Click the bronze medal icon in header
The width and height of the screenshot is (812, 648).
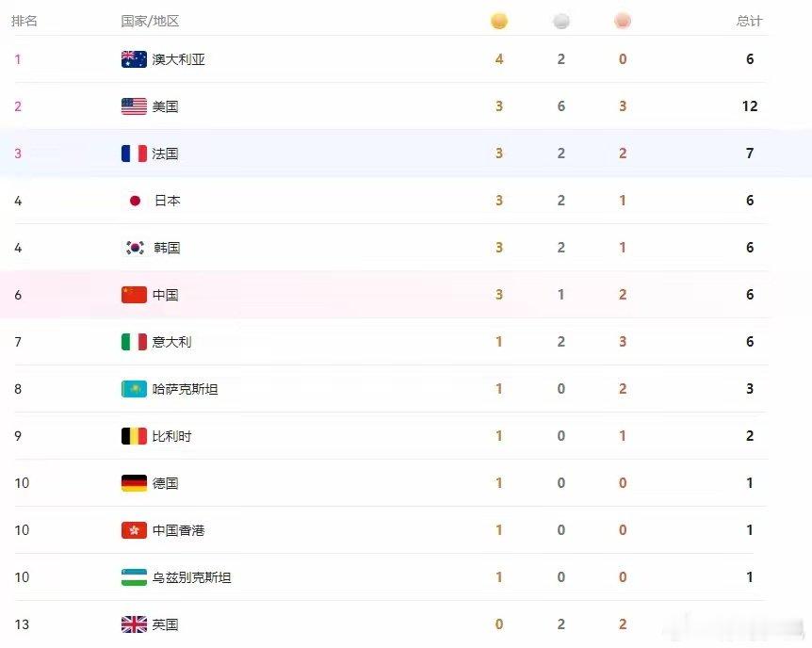coord(623,22)
